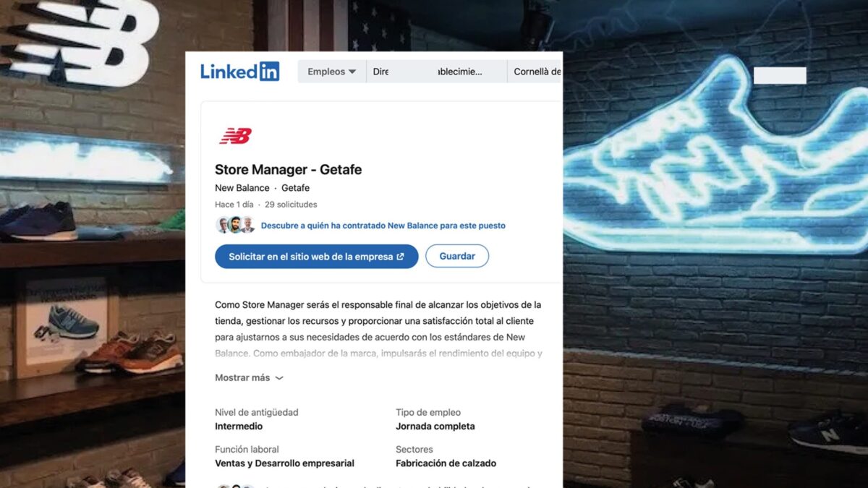Save the job with Guardar button

(x=457, y=257)
